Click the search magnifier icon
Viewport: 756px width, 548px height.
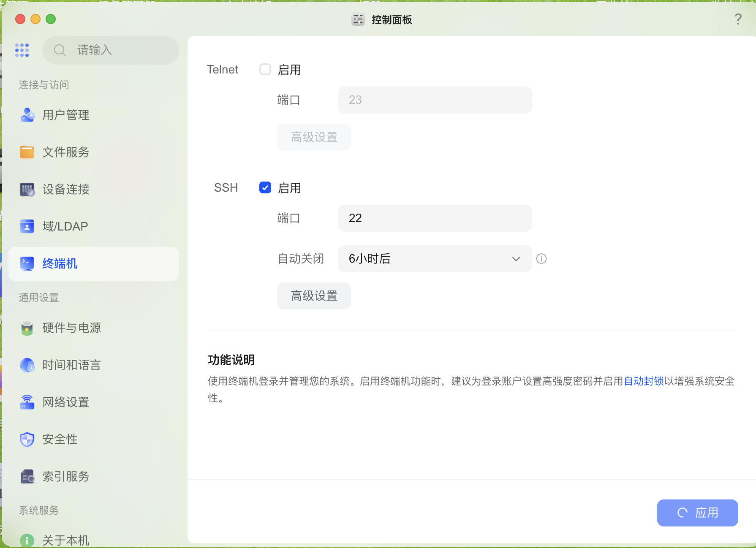click(60, 50)
